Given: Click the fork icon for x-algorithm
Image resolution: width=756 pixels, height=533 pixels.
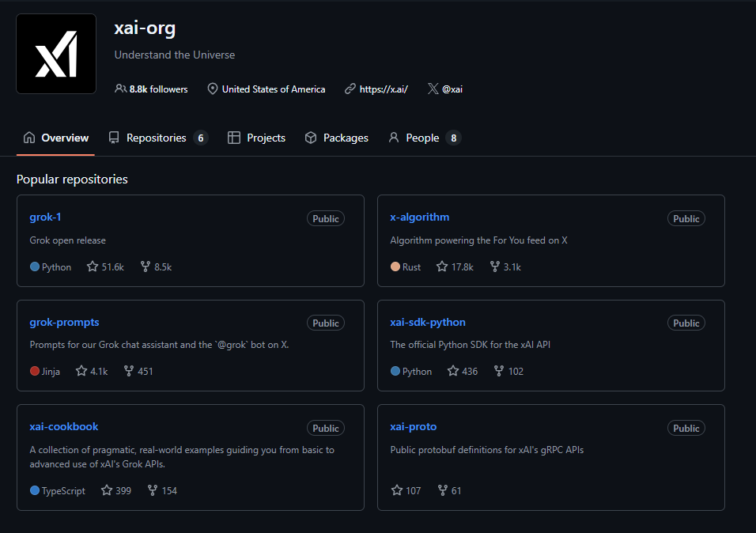Looking at the screenshot, I should pos(495,266).
